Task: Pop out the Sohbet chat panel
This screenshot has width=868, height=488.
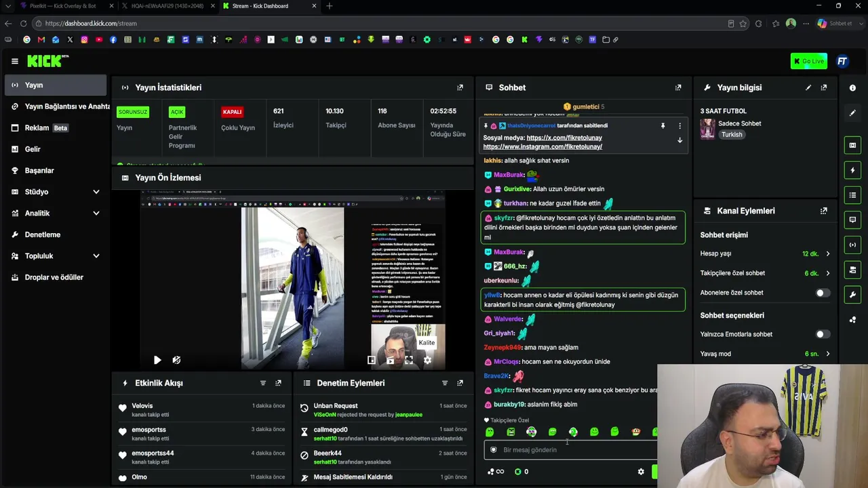Action: [678, 87]
